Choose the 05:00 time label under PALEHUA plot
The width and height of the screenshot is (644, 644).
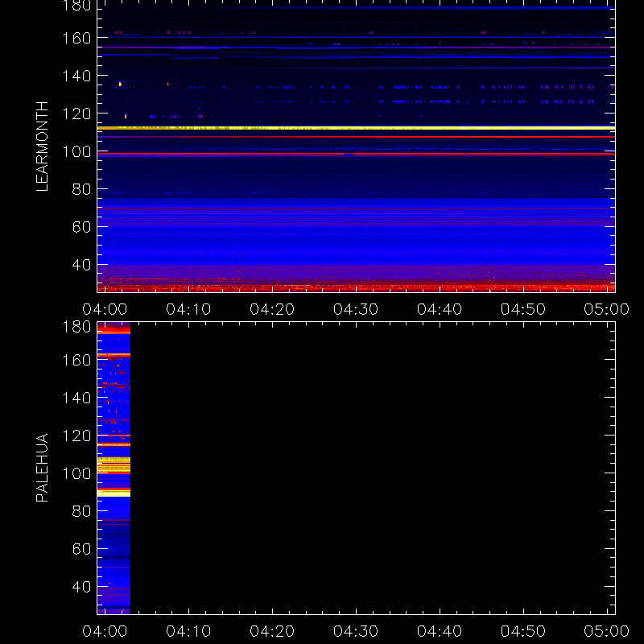tap(607, 631)
